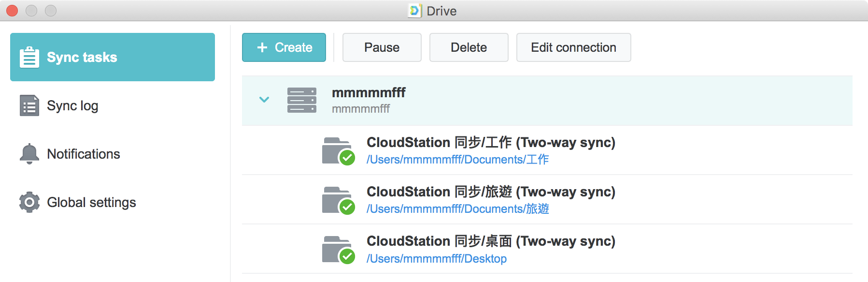868x282 pixels.
Task: Switch to the Sync log tab
Action: click(x=72, y=105)
